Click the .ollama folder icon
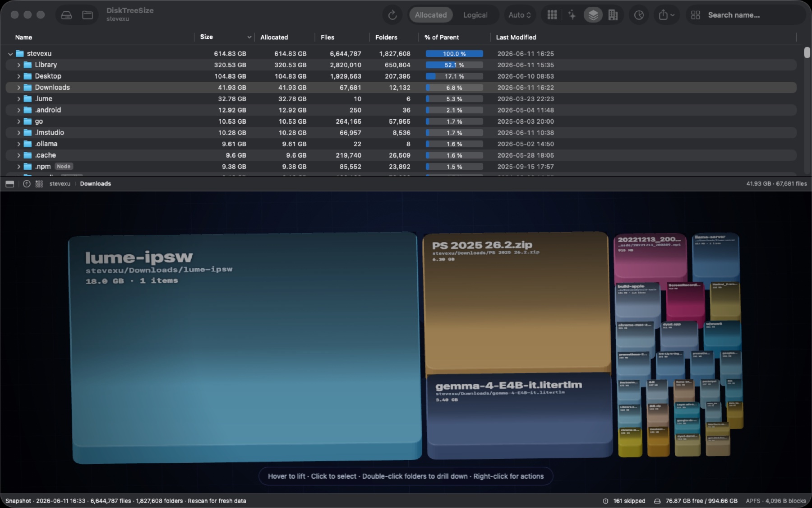This screenshot has width=812, height=508. pyautogui.click(x=28, y=144)
